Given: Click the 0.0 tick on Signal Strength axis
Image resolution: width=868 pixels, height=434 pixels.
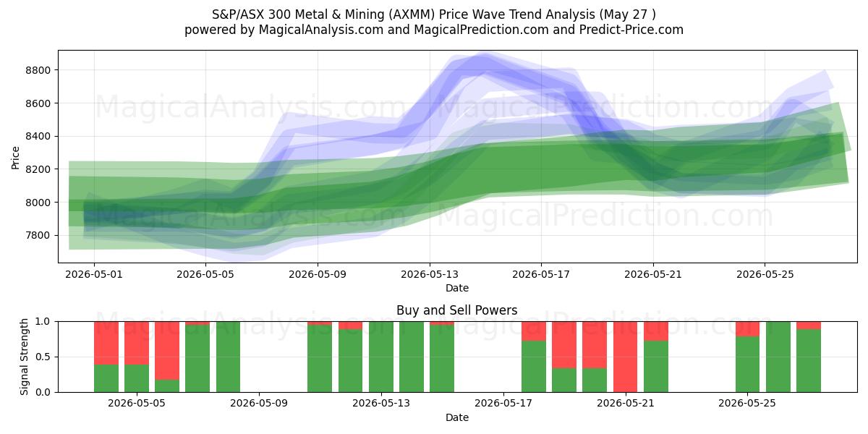Looking at the screenshot, I should point(43,392).
